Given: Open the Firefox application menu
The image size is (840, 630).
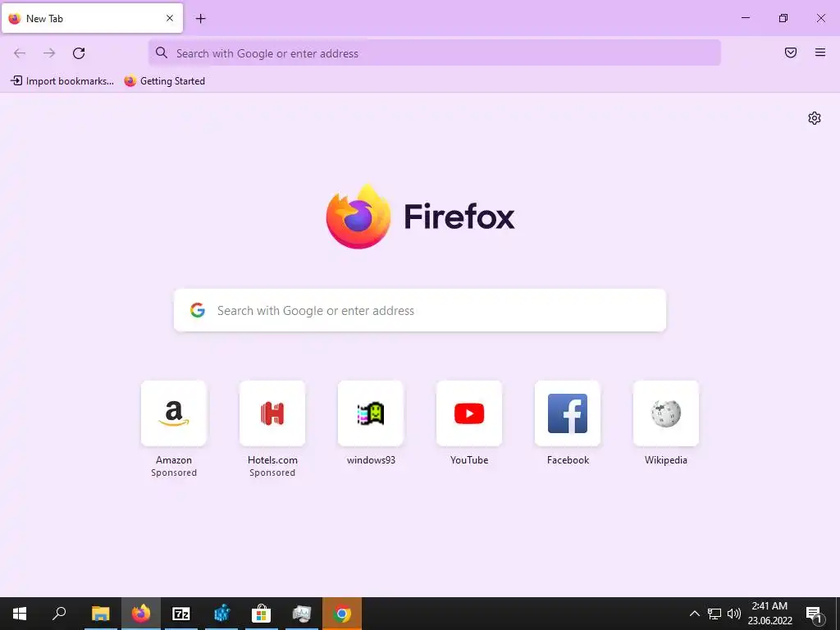Looking at the screenshot, I should point(820,52).
